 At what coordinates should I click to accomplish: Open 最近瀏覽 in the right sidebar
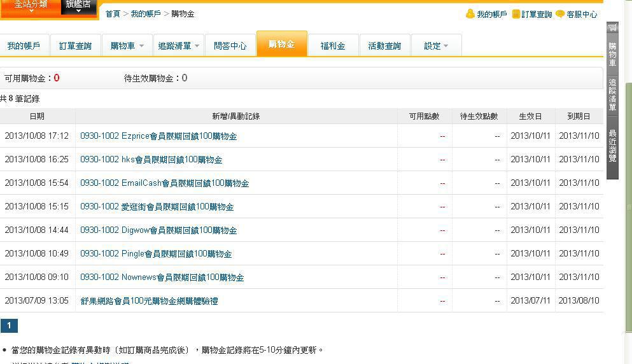coord(612,146)
